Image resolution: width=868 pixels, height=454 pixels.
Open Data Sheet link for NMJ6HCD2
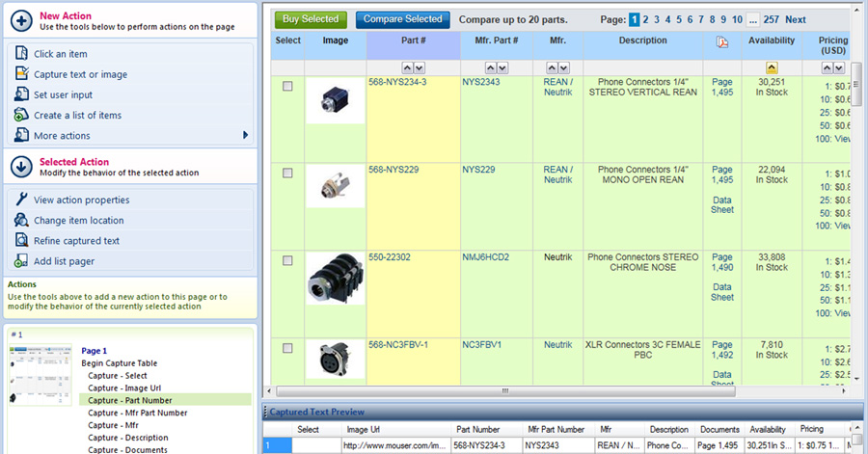pos(721,292)
